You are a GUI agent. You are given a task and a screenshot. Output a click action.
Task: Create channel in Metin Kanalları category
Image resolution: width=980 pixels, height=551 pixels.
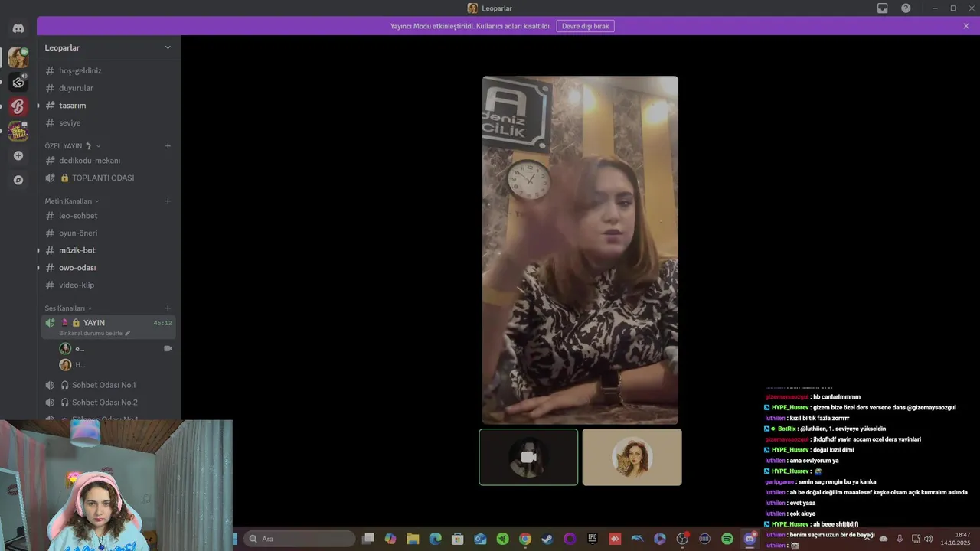(168, 201)
